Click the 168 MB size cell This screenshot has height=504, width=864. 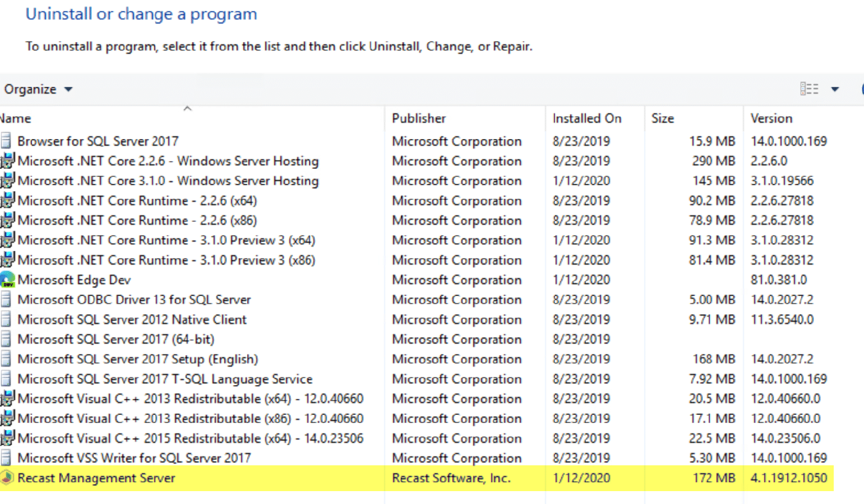[714, 359]
